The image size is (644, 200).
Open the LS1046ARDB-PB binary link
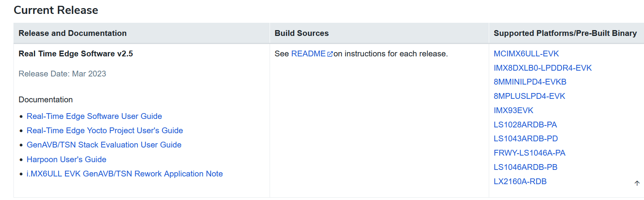525,167
